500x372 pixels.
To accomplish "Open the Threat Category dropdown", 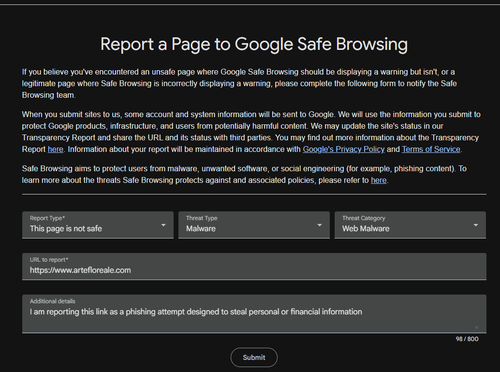I will tap(410, 225).
